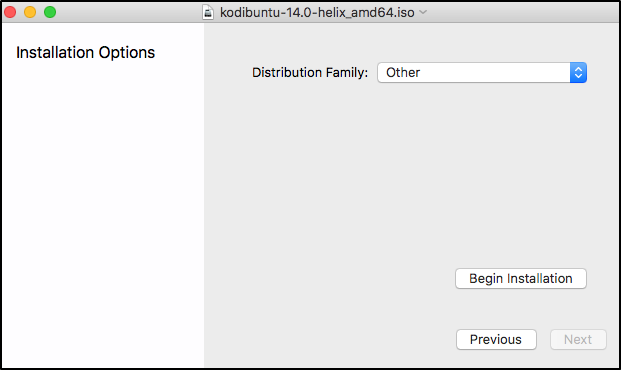
Task: Zoom the window with the green button
Action: pos(50,12)
